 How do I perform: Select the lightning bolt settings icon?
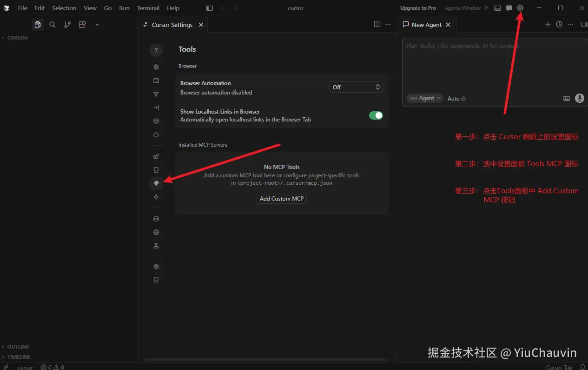click(x=156, y=197)
